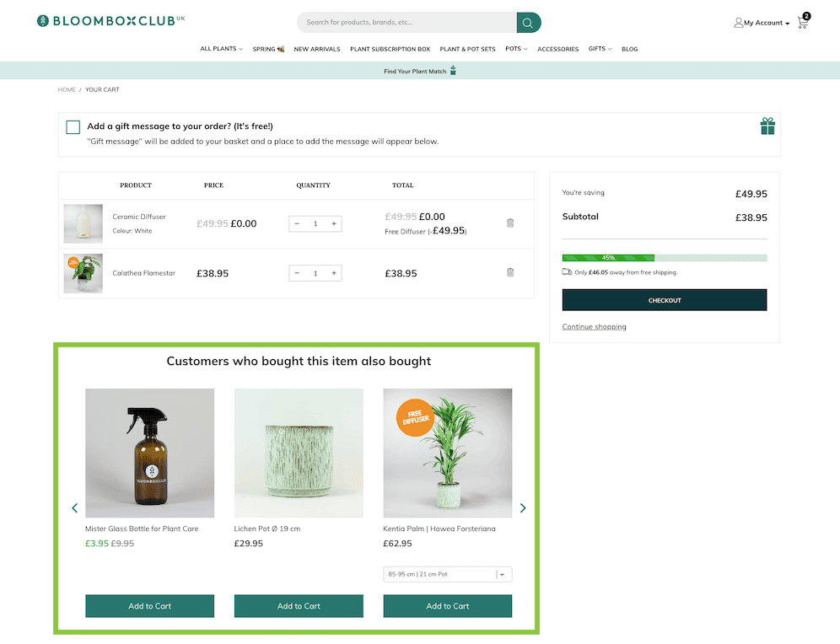Increase Calathea Flamestar quantity
The height and width of the screenshot is (644, 840).
pyautogui.click(x=334, y=273)
